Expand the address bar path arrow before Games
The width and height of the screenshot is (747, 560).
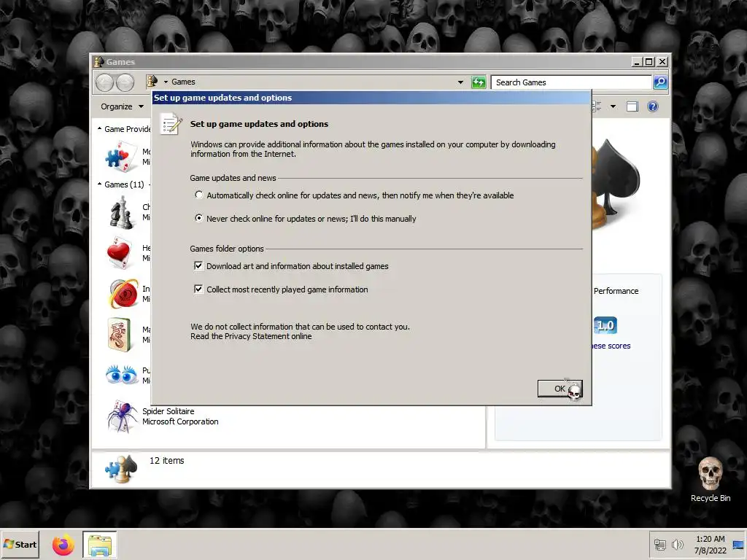click(x=166, y=82)
